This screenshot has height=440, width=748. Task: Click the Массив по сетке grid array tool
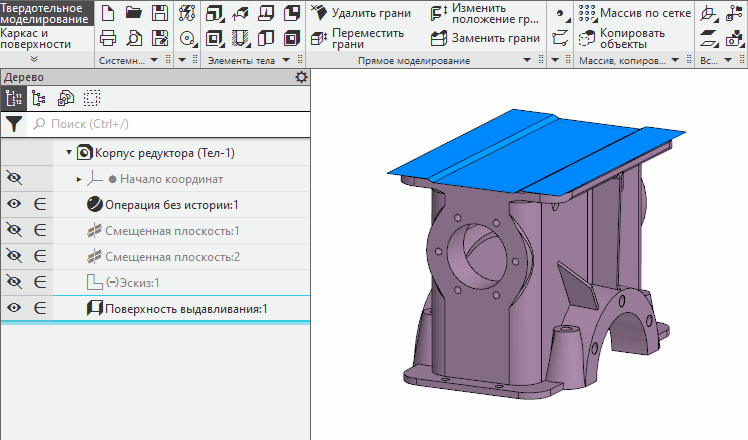(646, 13)
